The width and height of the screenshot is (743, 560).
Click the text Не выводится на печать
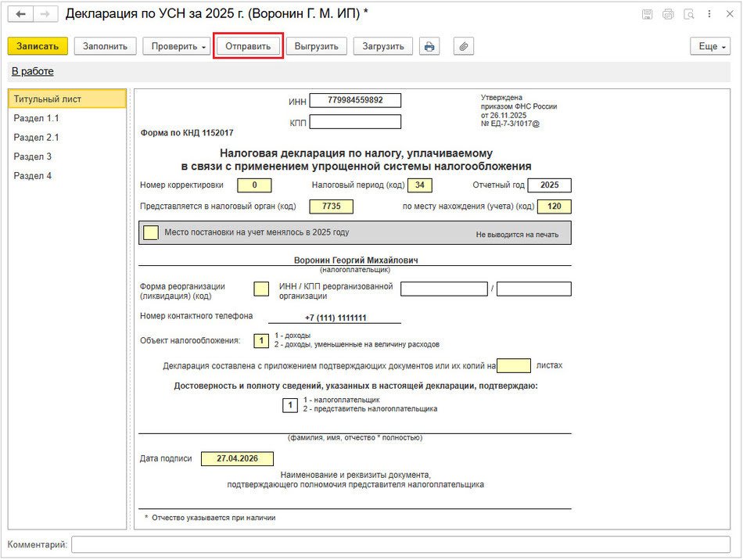click(x=517, y=235)
